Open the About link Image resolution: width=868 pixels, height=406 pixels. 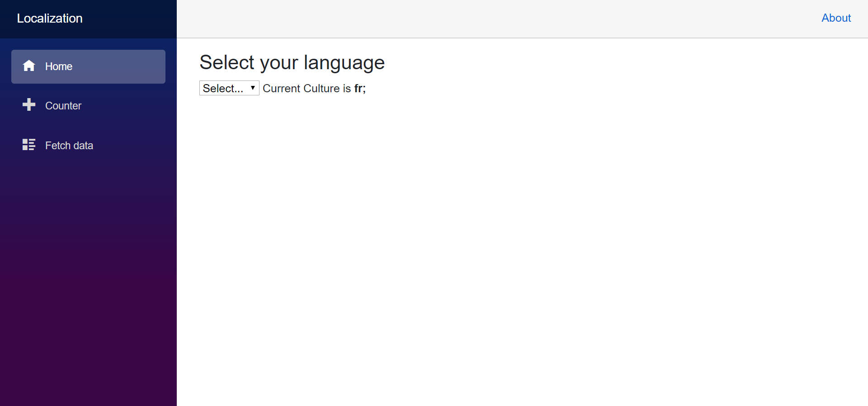click(x=836, y=18)
